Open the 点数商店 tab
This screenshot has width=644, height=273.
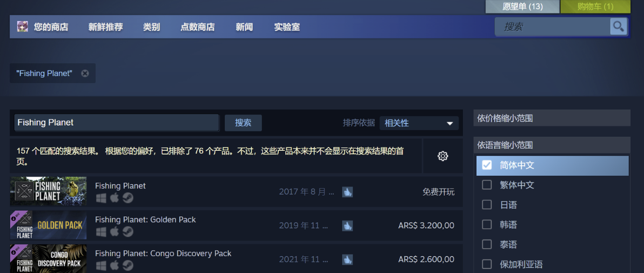coord(198,27)
